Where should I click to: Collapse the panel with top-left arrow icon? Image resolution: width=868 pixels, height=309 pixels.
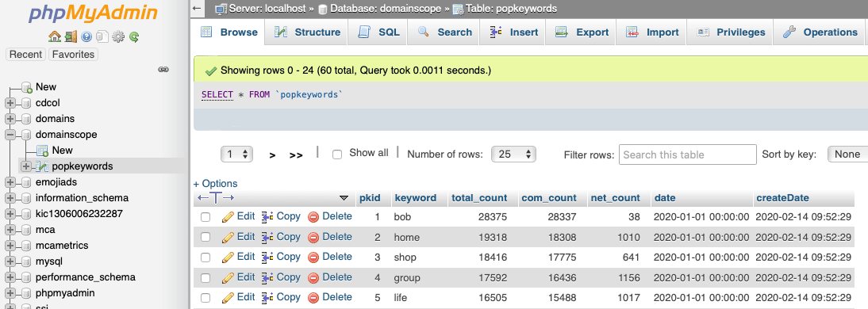[x=197, y=8]
